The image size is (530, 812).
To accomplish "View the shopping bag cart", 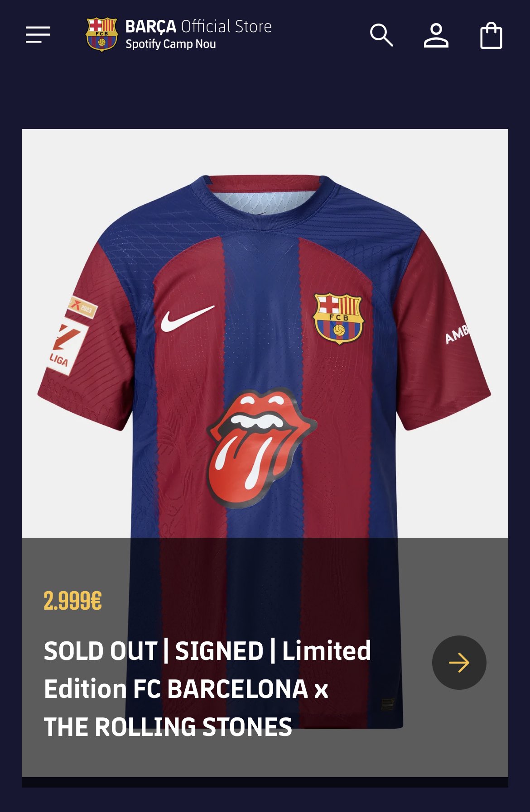I will (491, 35).
